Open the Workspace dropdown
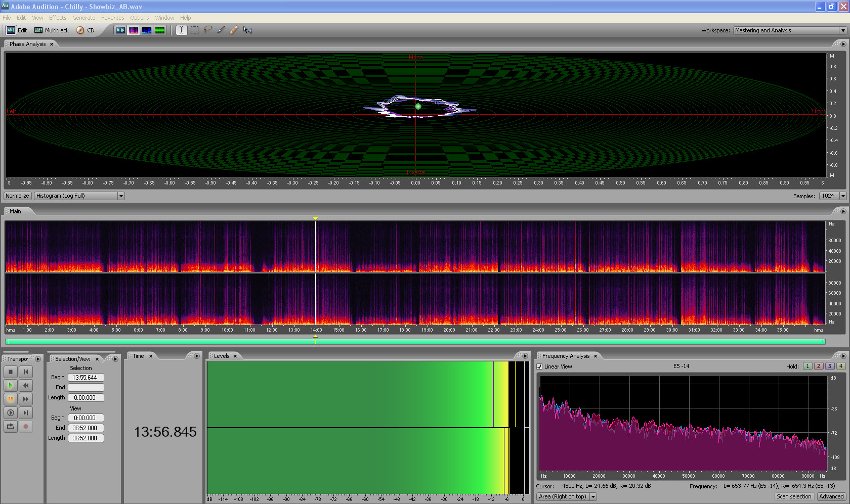 point(790,30)
